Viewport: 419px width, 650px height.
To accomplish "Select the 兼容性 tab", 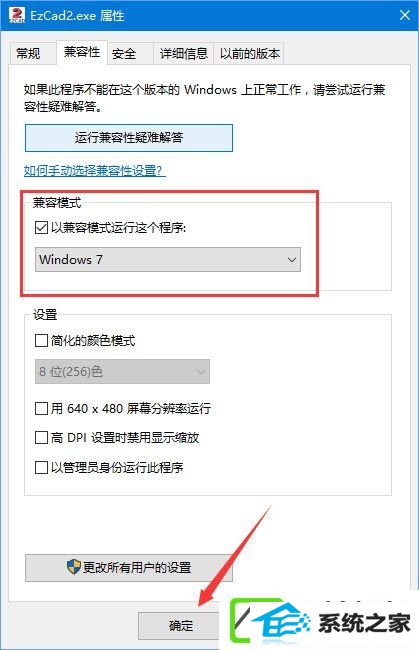I will (x=82, y=52).
